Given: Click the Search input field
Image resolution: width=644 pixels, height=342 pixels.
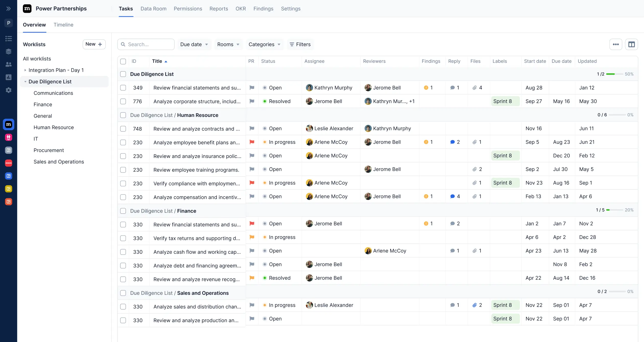Looking at the screenshot, I should pos(146,44).
